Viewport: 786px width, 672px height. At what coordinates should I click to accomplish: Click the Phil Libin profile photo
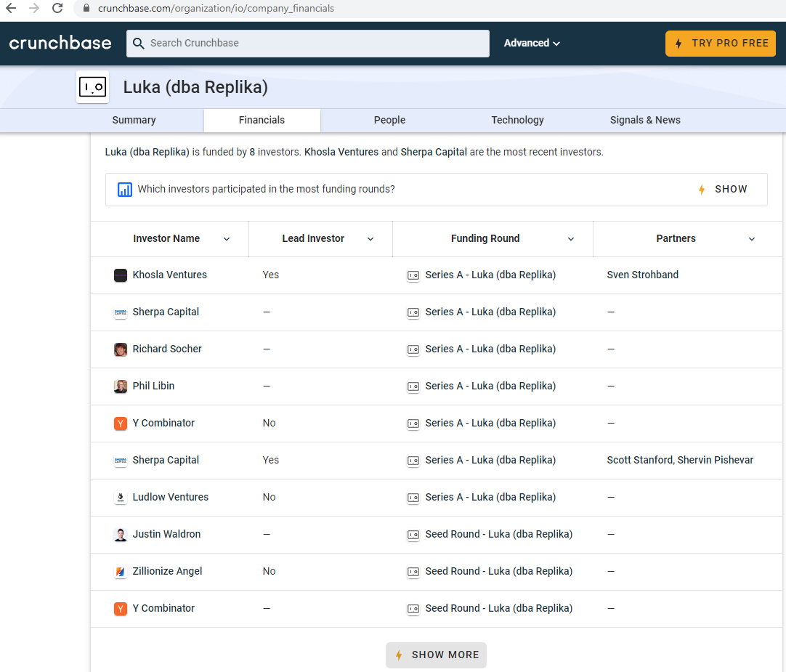[121, 386]
